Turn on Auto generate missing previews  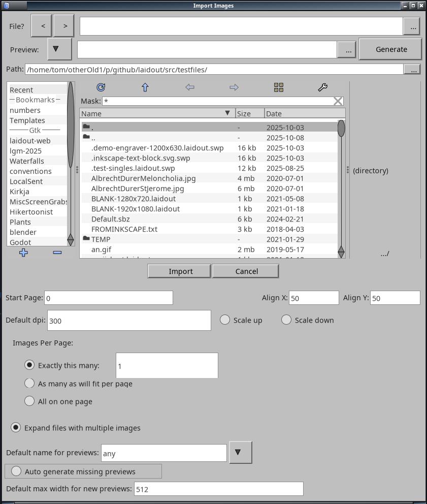click(x=15, y=471)
